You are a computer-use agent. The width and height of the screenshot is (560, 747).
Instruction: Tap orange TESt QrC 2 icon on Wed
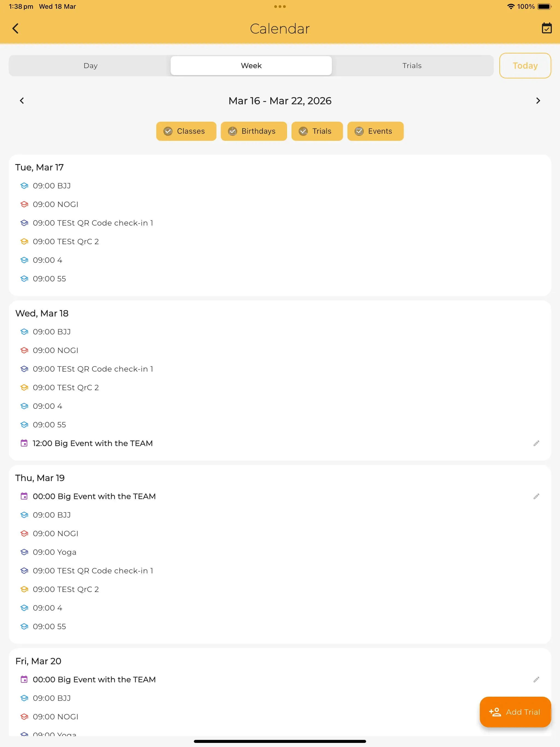(24, 388)
